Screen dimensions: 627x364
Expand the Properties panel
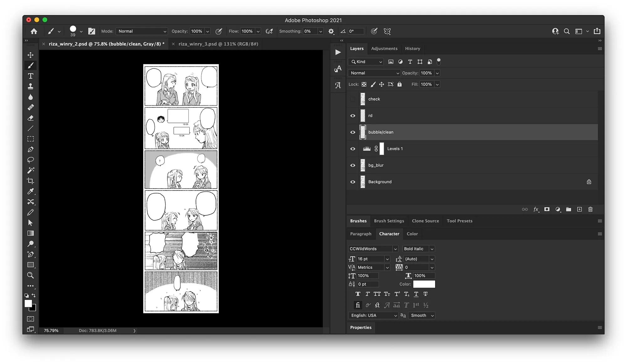(361, 327)
